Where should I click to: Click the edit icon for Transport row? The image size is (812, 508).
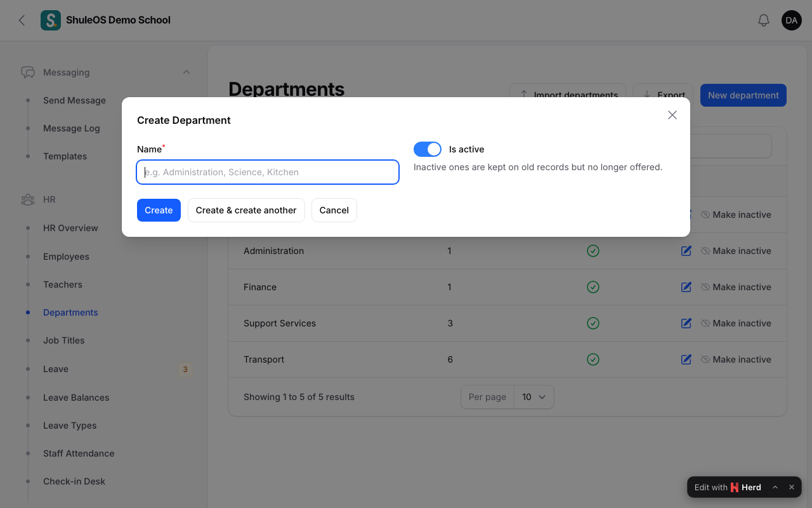[686, 359]
